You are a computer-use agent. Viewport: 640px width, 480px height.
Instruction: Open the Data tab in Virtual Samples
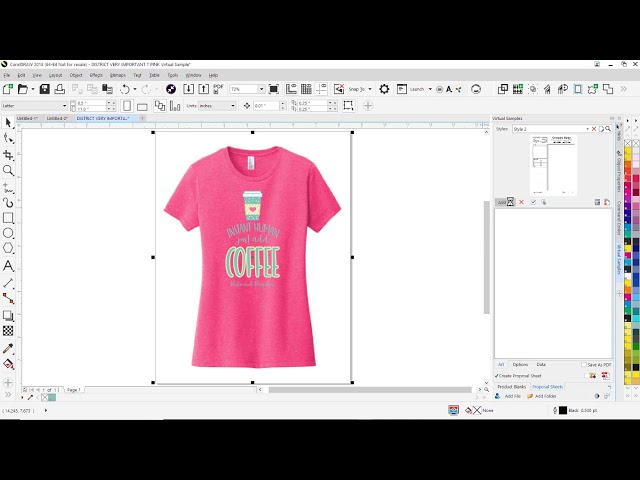coord(541,364)
